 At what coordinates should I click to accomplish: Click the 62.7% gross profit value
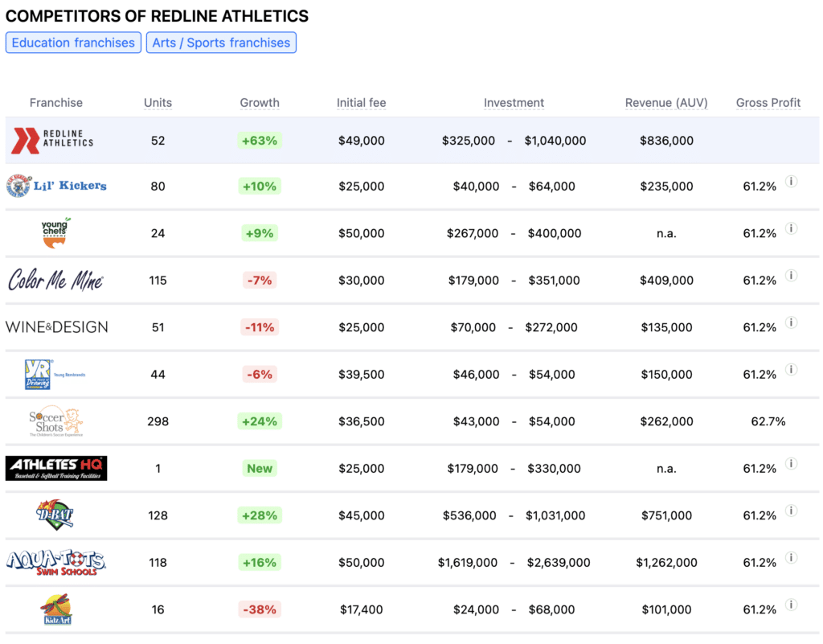click(x=768, y=421)
